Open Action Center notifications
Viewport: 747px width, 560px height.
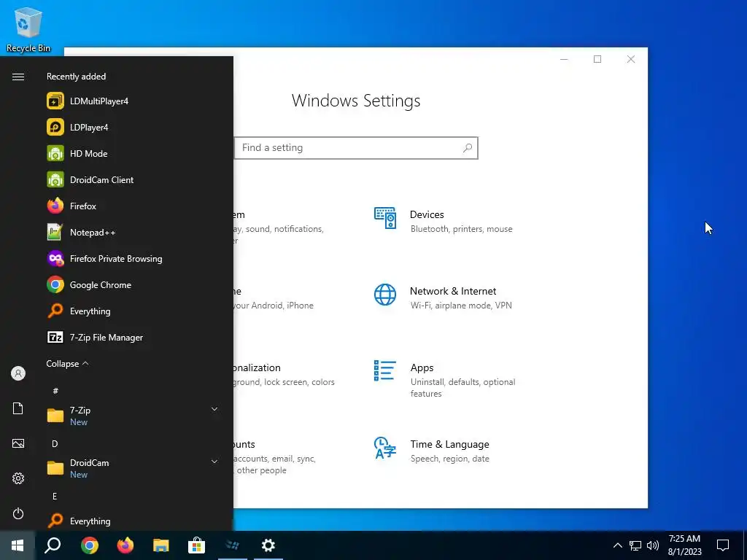point(723,545)
